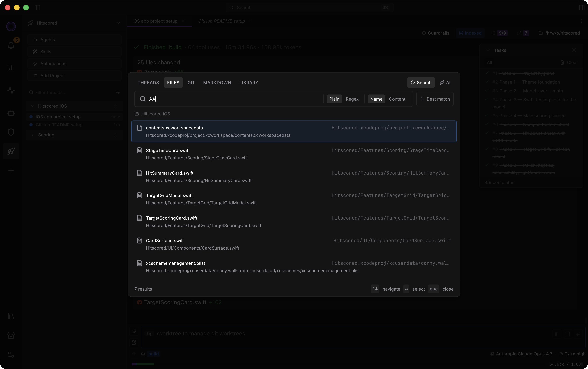Switch to the THREADS tab

[x=148, y=83]
